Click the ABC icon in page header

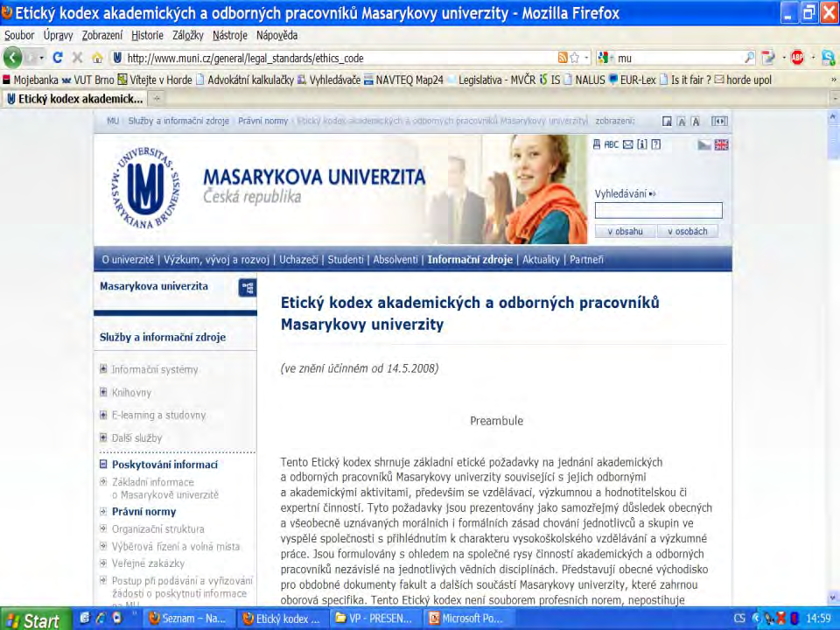(x=612, y=144)
